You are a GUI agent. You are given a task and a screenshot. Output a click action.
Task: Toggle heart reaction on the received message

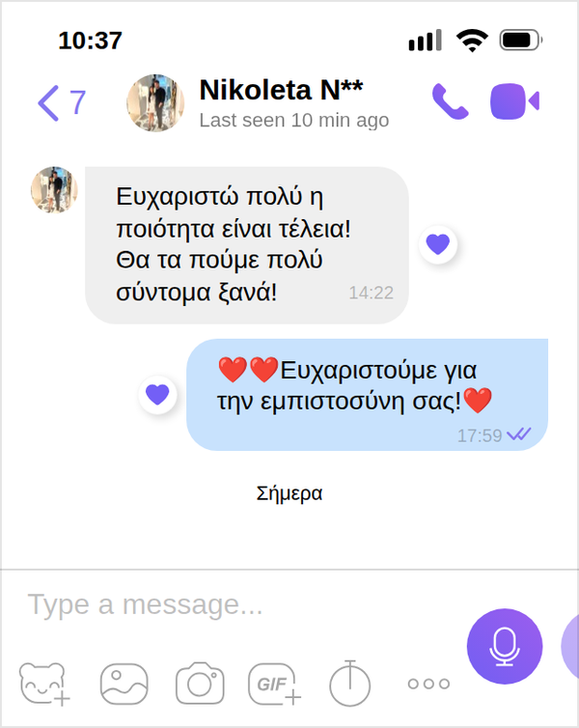(438, 244)
